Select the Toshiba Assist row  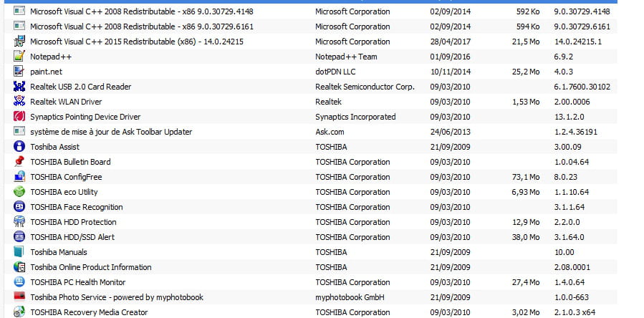point(310,147)
